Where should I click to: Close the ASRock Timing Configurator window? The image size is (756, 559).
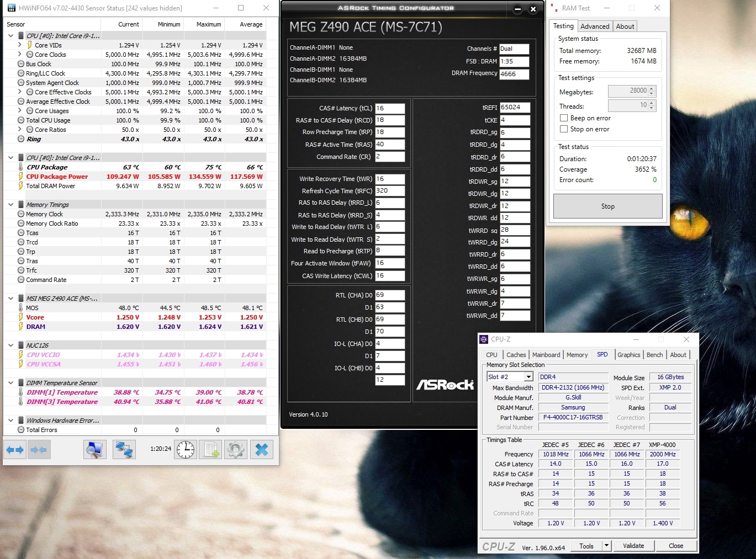533,9
